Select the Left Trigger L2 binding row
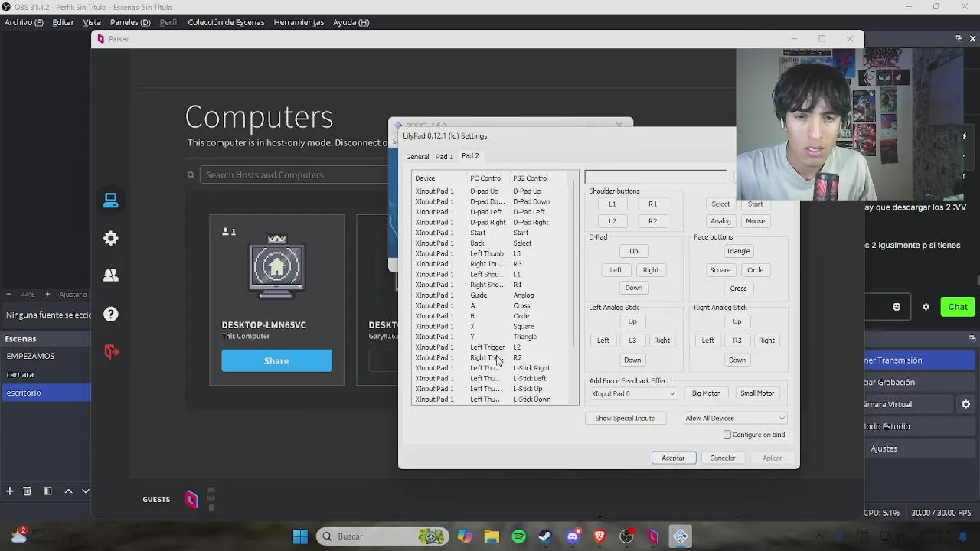Image resolution: width=980 pixels, height=551 pixels. point(490,347)
